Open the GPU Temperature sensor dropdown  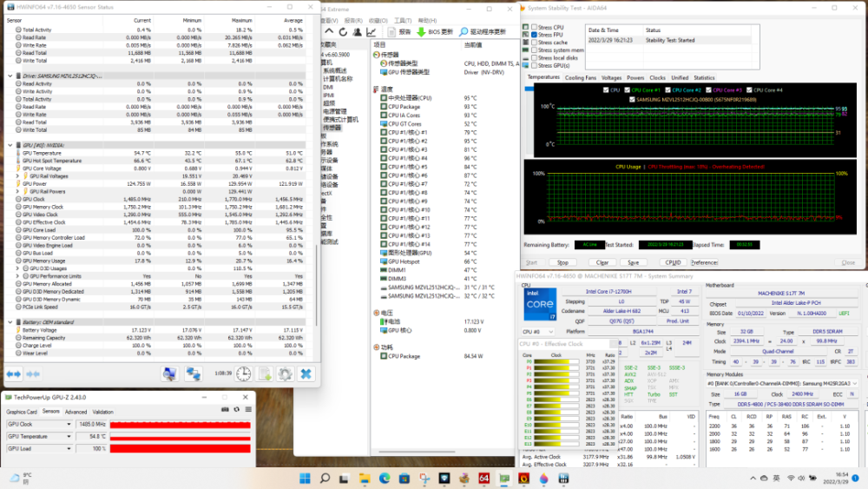[x=69, y=436]
